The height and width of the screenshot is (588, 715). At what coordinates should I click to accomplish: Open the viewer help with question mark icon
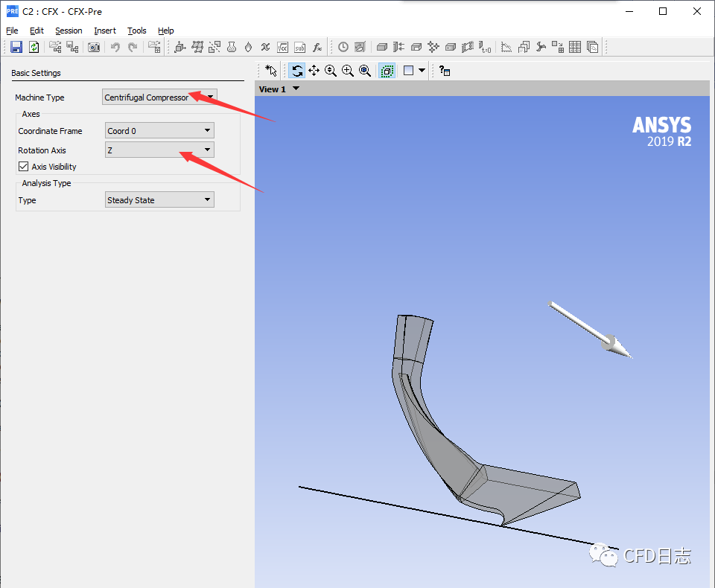coord(442,71)
